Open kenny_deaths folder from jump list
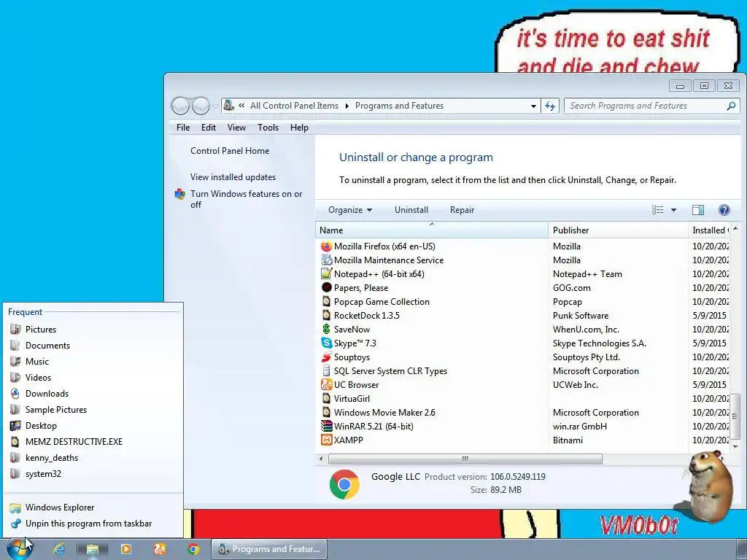 click(93, 458)
